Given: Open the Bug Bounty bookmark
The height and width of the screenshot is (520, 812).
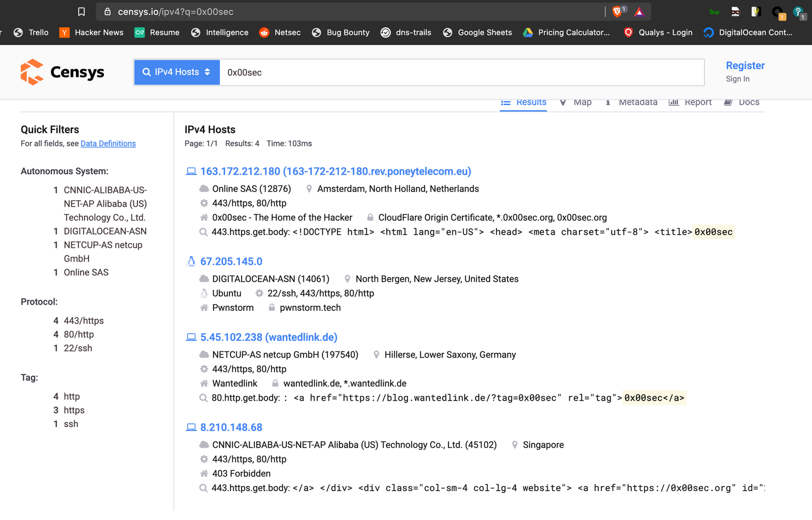Looking at the screenshot, I should click(x=341, y=32).
